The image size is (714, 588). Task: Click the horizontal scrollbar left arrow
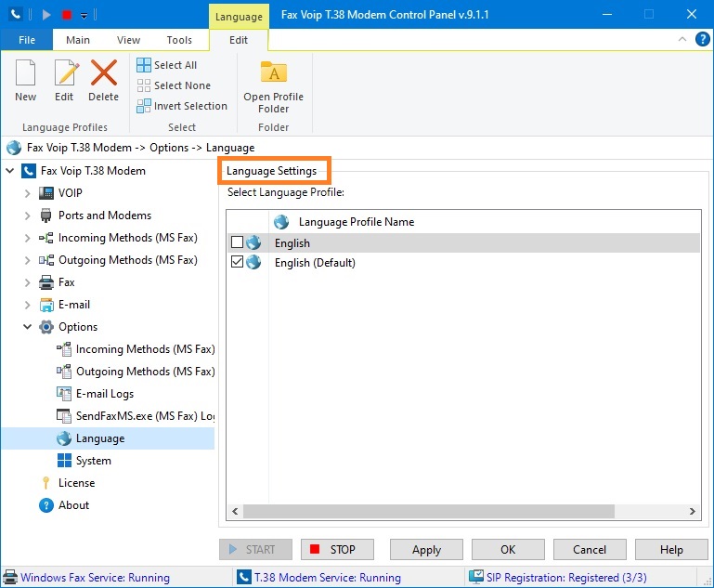point(235,512)
